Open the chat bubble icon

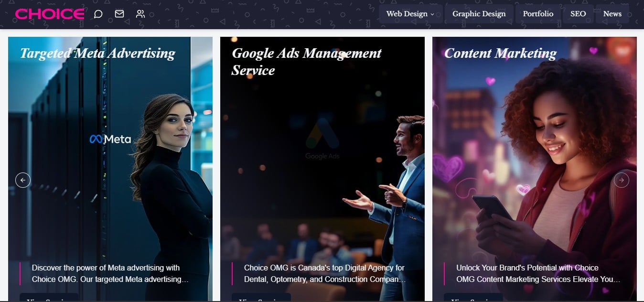tap(98, 14)
